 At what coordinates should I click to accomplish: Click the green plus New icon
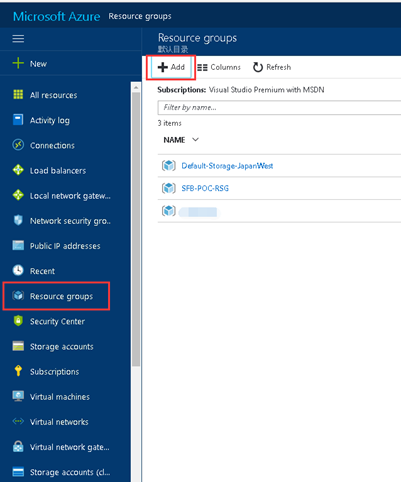[18, 63]
